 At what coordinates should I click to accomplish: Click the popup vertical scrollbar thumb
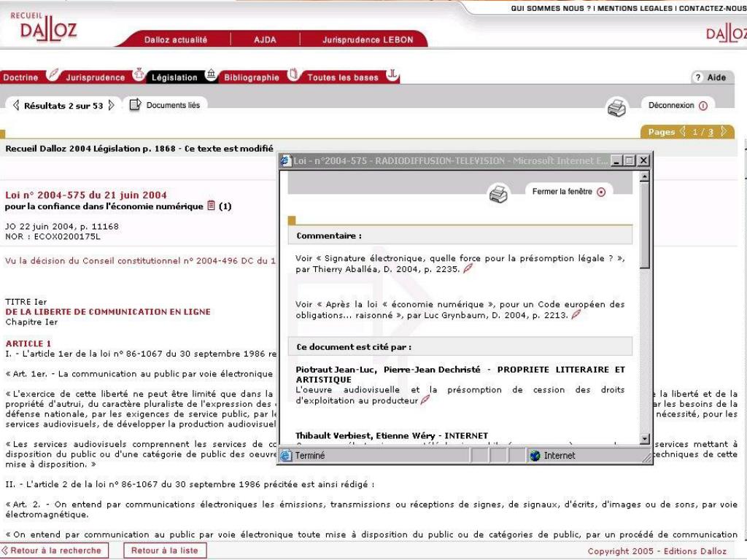pyautogui.click(x=645, y=226)
